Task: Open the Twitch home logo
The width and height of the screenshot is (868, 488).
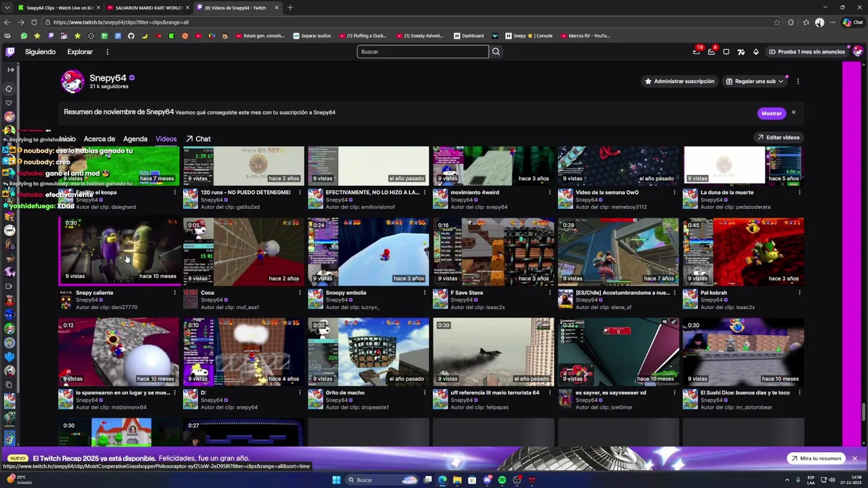Action: (10, 52)
